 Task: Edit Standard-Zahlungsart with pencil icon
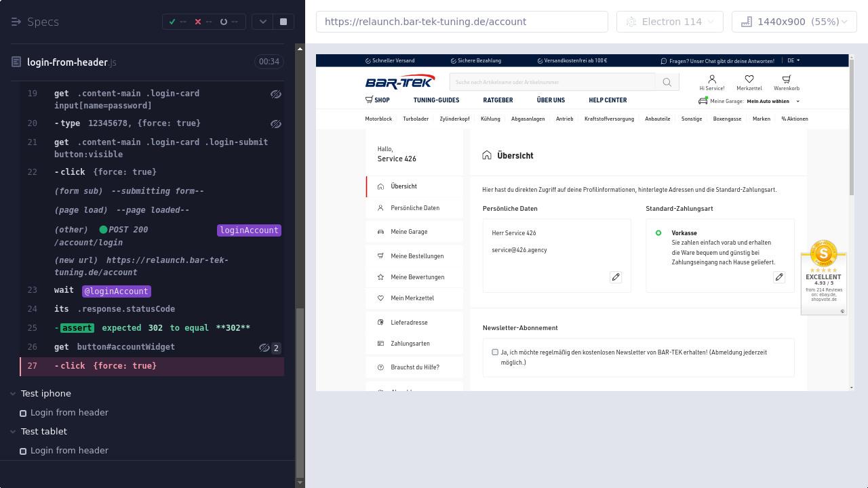779,277
